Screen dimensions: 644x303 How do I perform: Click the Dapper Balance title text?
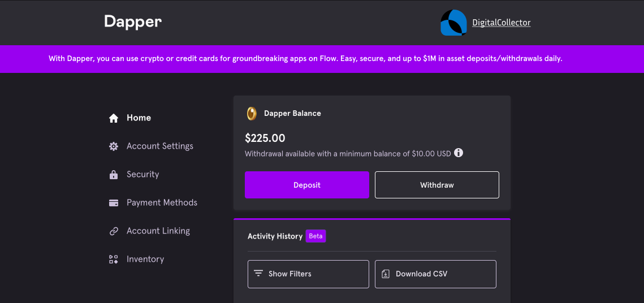point(292,113)
